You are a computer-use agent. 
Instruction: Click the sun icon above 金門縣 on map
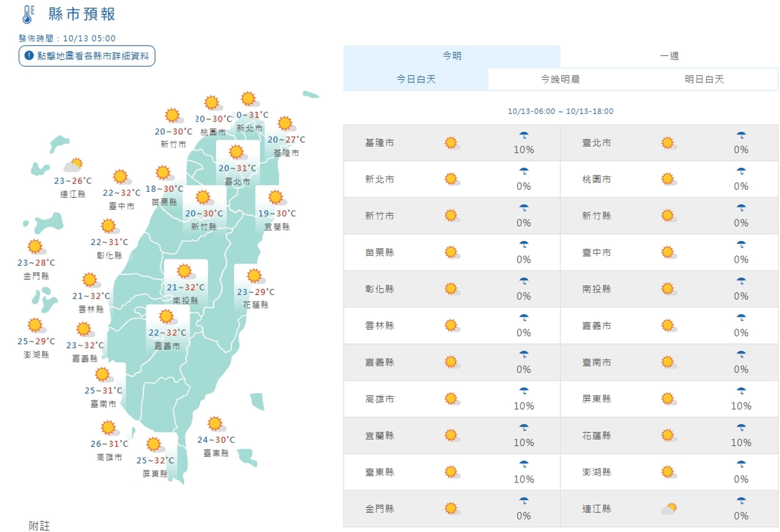[x=36, y=247]
